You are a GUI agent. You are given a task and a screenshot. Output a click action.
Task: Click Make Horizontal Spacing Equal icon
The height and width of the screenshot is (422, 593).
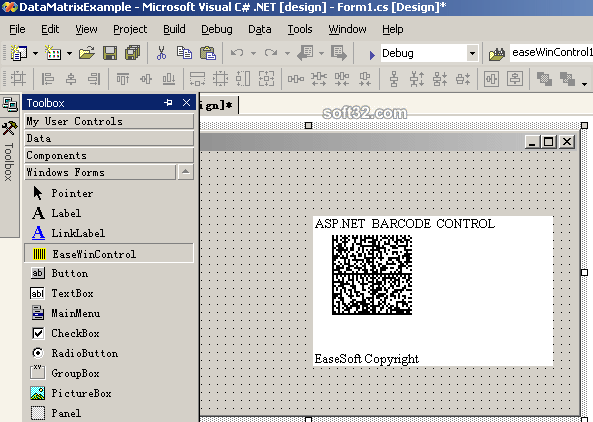295,79
